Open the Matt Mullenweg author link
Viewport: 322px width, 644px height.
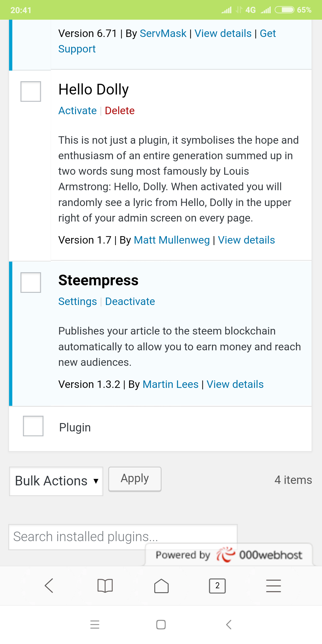coord(172,240)
